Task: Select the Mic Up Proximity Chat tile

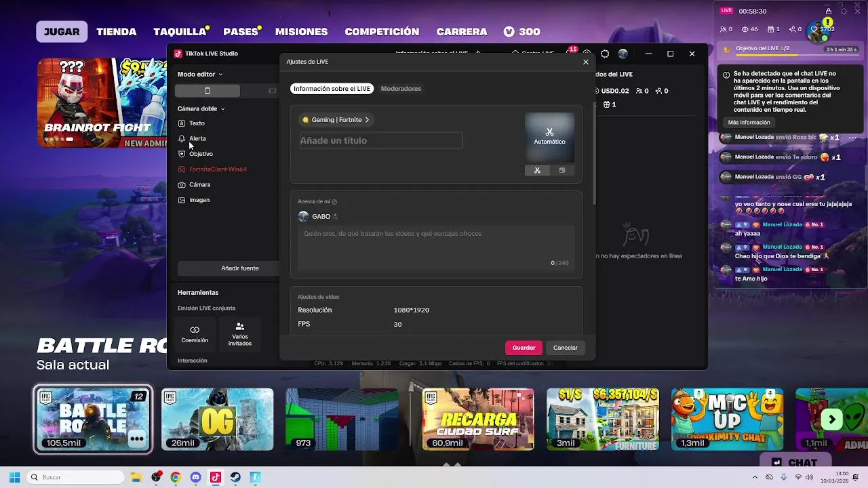Action: click(x=727, y=419)
